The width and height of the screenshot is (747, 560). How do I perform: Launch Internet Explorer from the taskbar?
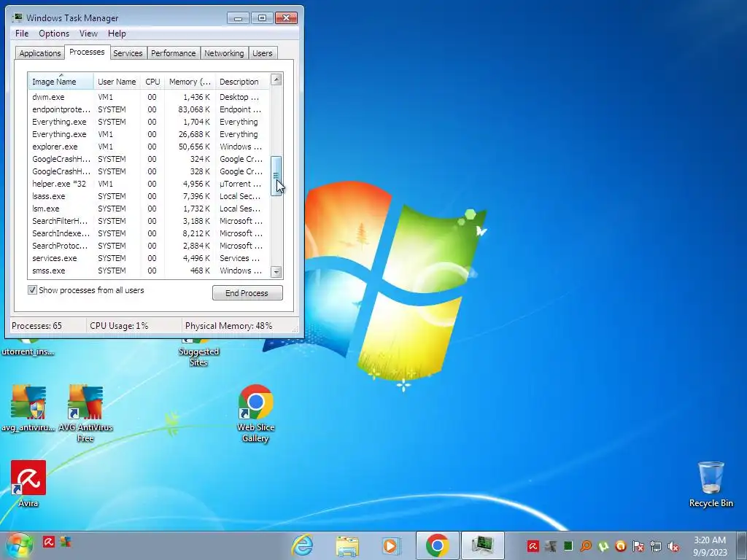303,545
